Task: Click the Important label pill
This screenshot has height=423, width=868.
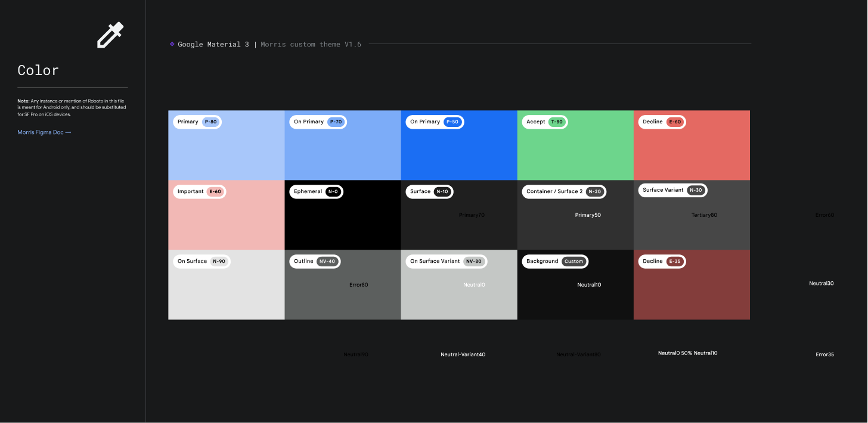Action: coord(200,192)
